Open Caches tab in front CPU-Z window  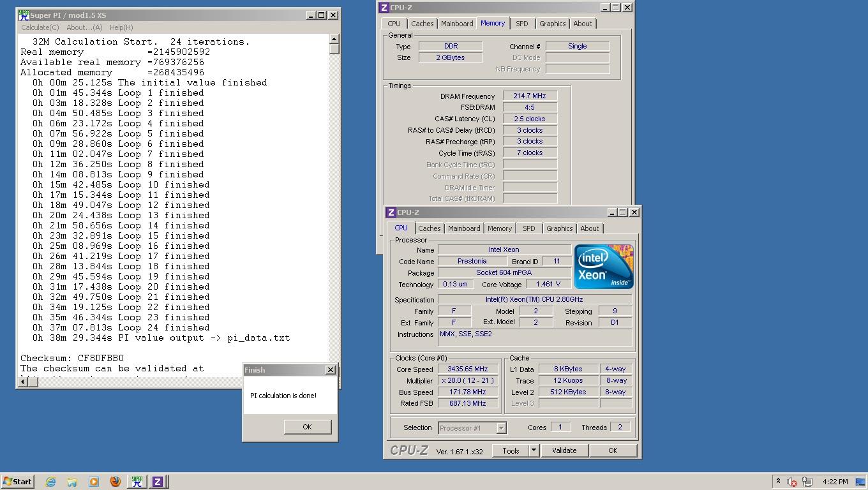click(429, 228)
